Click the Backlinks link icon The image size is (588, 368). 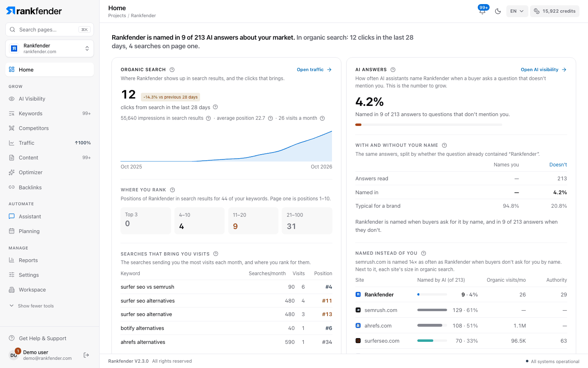[12, 187]
